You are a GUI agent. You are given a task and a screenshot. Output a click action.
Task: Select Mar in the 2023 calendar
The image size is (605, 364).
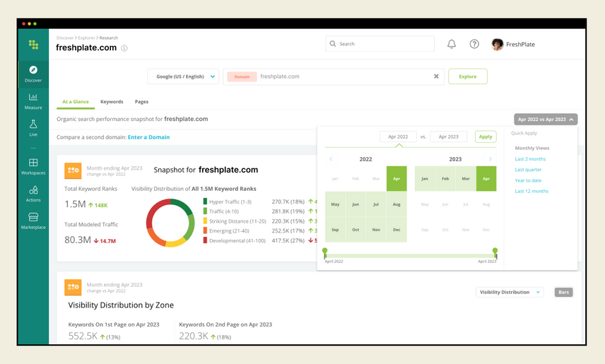click(x=466, y=179)
